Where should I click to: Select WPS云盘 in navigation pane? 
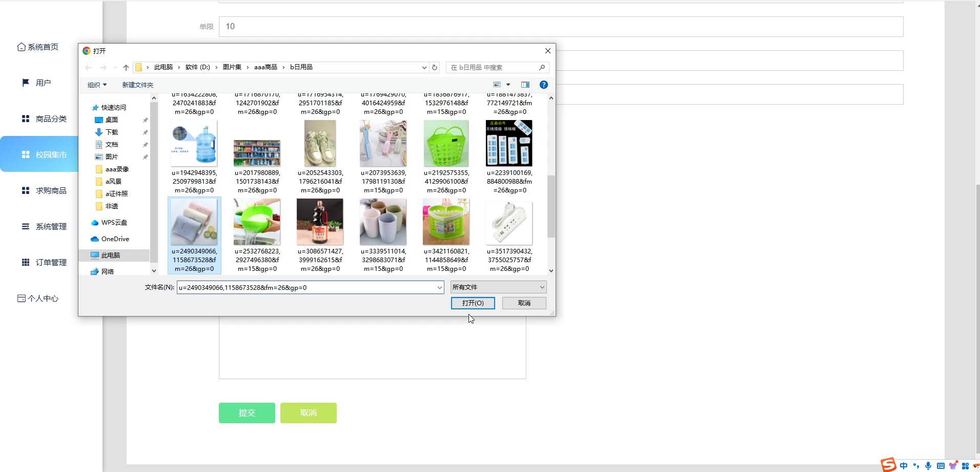pos(109,223)
